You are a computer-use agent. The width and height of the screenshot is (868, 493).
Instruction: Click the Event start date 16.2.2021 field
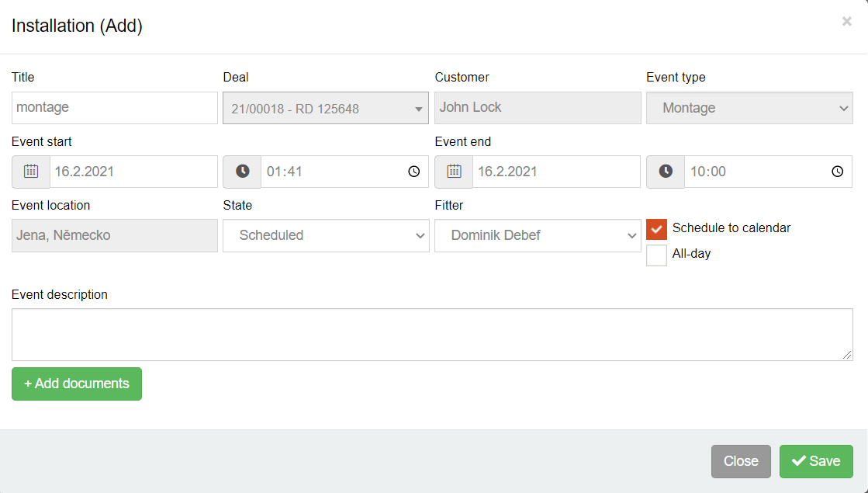[x=133, y=172]
